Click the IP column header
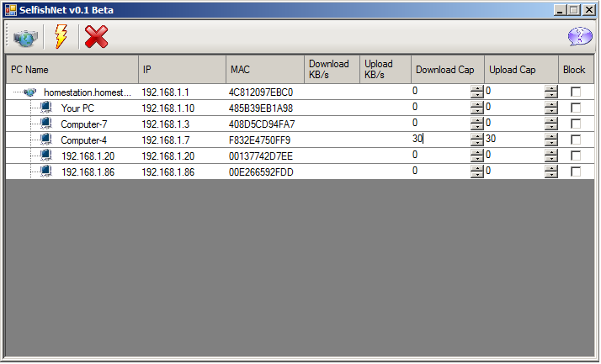This screenshot has width=601, height=364. point(182,70)
